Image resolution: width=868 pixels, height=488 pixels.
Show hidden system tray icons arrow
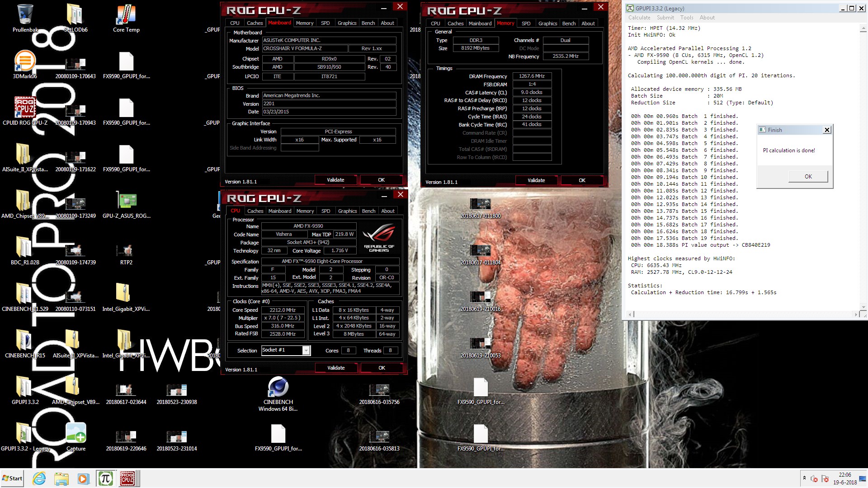(x=804, y=478)
